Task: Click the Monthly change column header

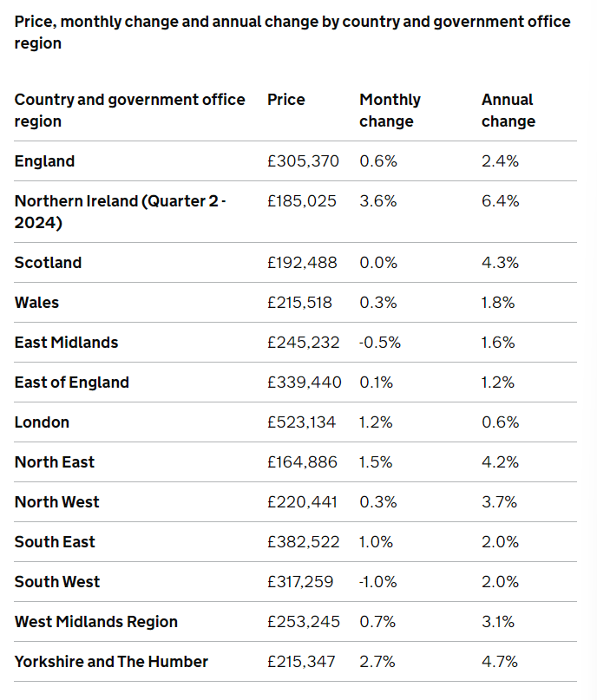Action: (390, 110)
